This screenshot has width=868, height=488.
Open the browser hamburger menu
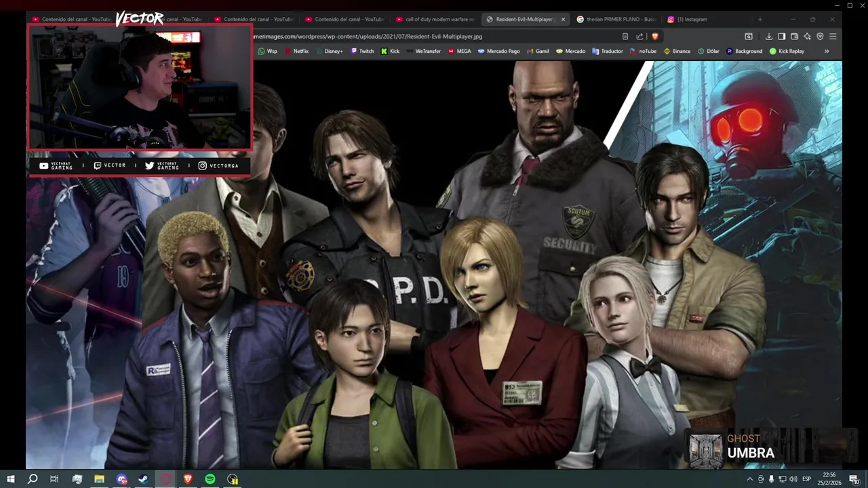click(833, 37)
